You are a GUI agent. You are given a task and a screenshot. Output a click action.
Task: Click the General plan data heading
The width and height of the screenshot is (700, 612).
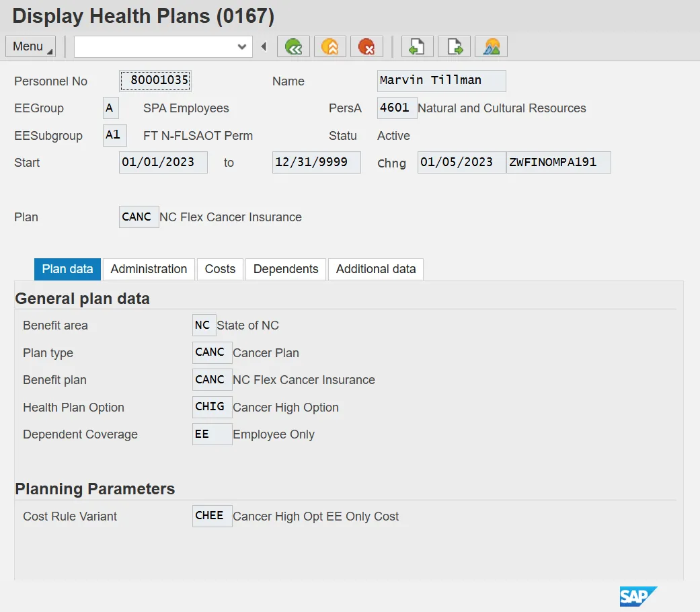[83, 299]
